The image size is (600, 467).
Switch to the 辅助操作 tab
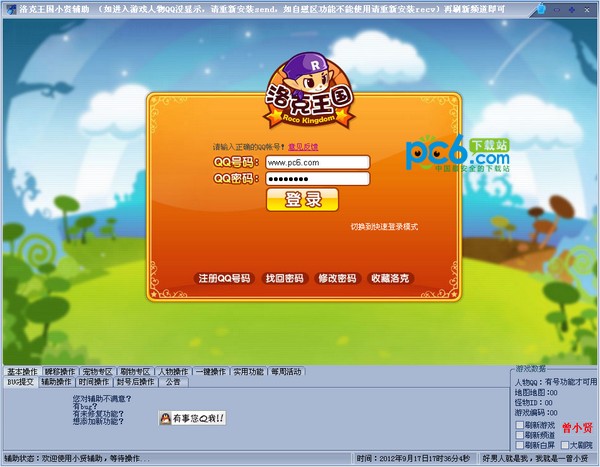pos(56,382)
